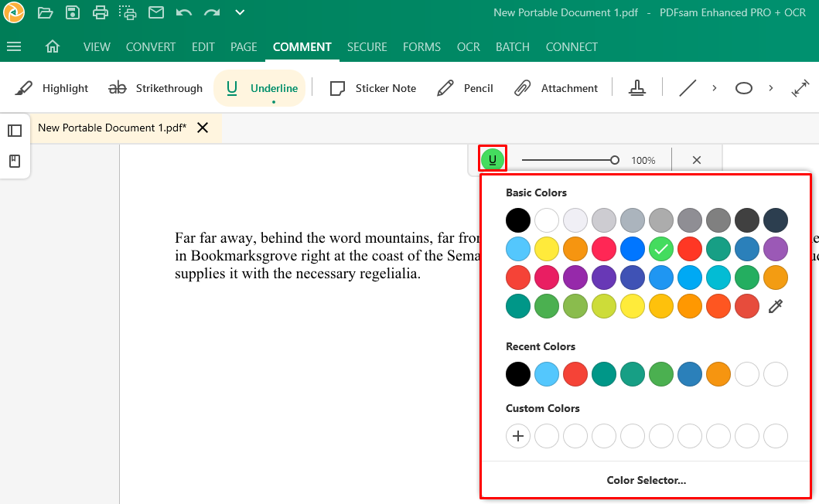Expand line shape options chevron
The height and width of the screenshot is (504, 819).
tap(714, 88)
